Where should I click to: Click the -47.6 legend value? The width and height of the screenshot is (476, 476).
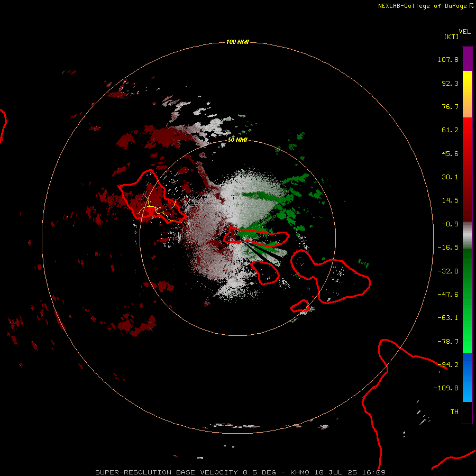tap(448, 295)
